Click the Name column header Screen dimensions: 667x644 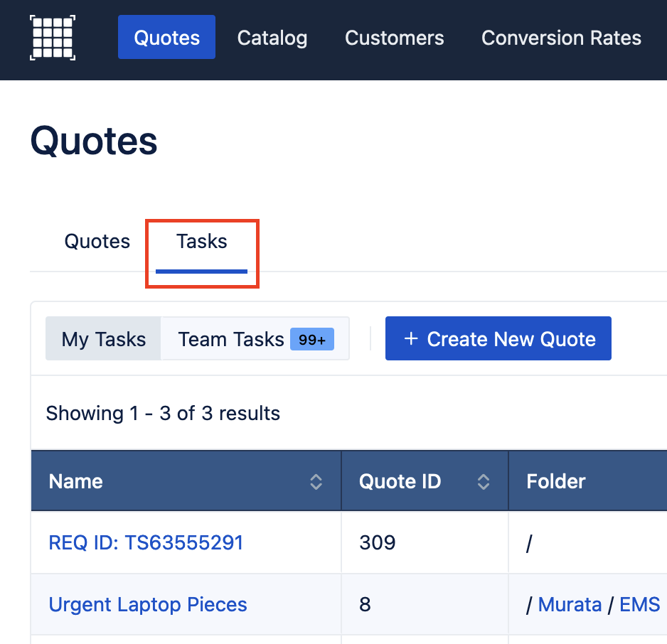click(75, 482)
